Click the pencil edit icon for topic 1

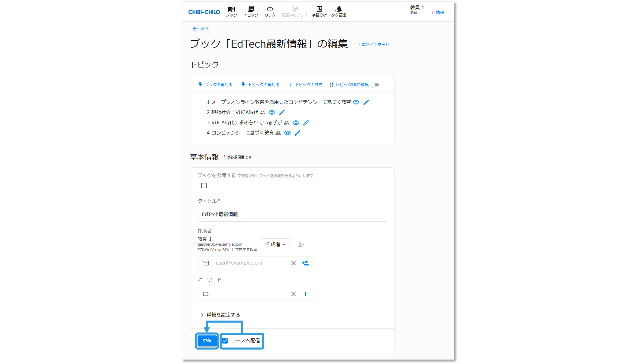point(366,102)
